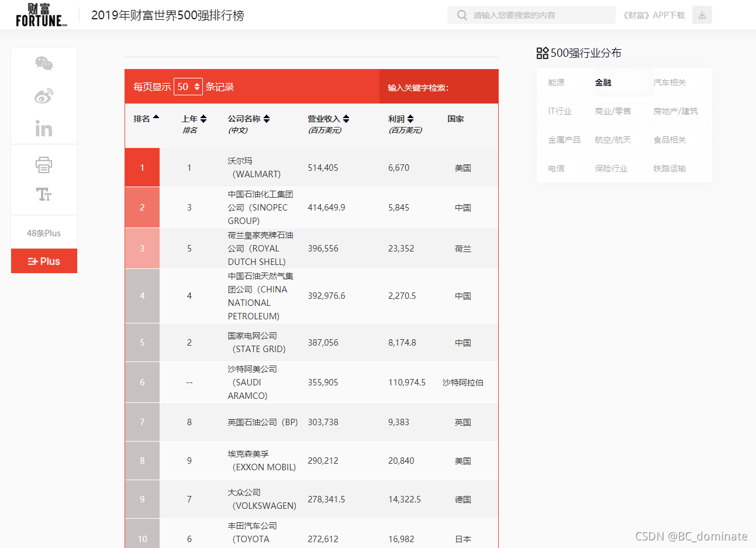The image size is (756, 548).
Task: Change the font size with the Tt icon
Action: 44,194
